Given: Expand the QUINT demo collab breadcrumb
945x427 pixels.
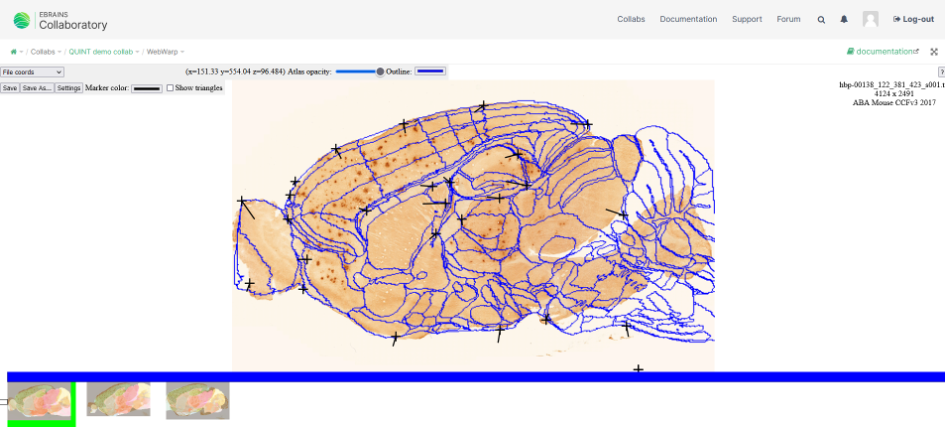Looking at the screenshot, I should click(x=103, y=51).
